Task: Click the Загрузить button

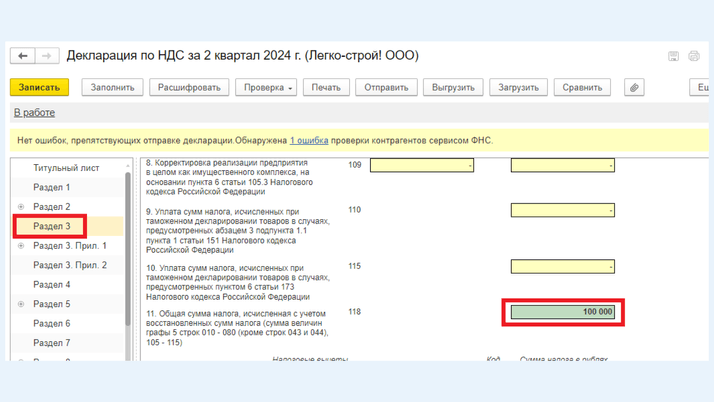Action: coord(518,87)
